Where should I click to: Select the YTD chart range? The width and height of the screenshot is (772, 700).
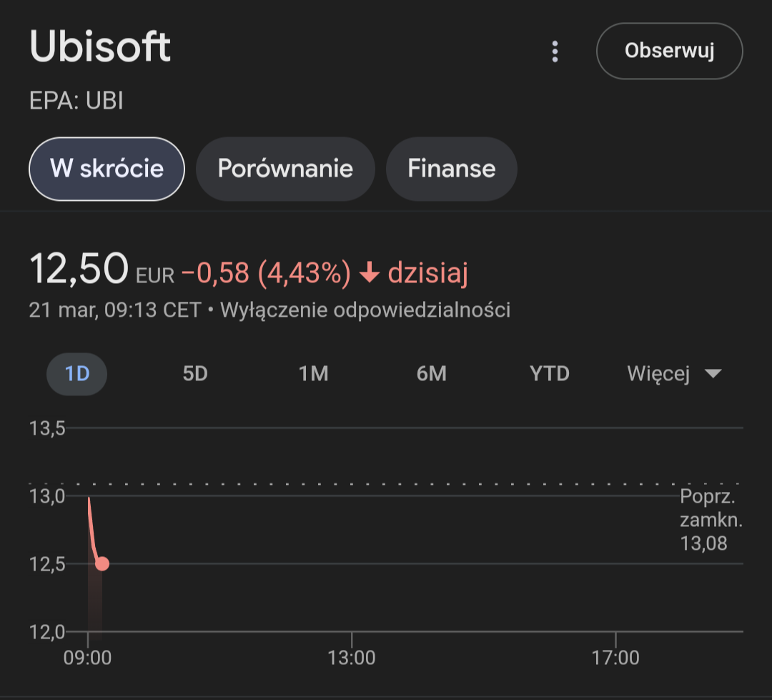[x=549, y=374]
